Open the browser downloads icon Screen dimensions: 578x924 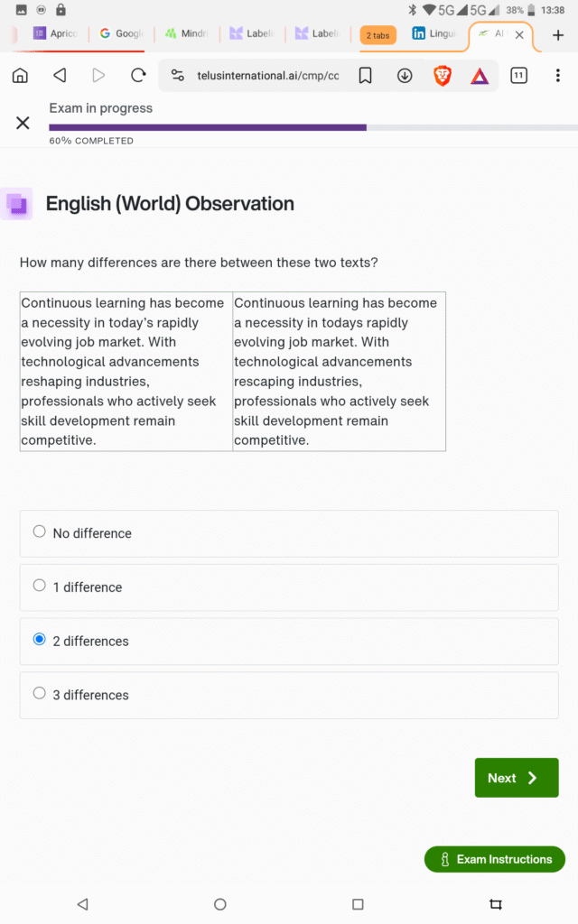(405, 76)
